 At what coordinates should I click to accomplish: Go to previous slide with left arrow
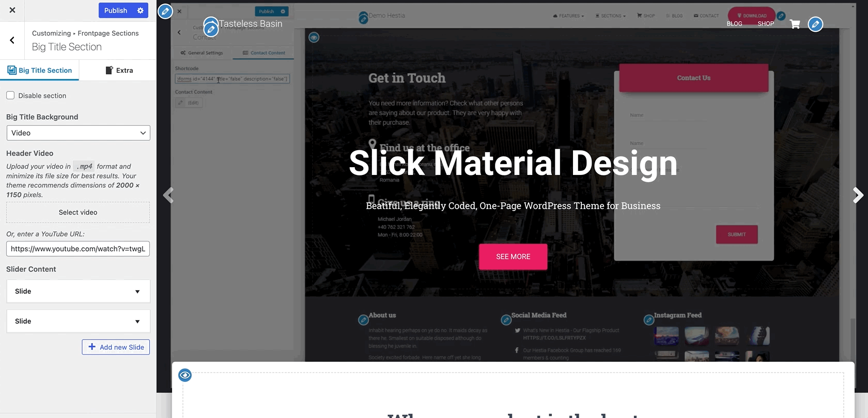pyautogui.click(x=168, y=195)
